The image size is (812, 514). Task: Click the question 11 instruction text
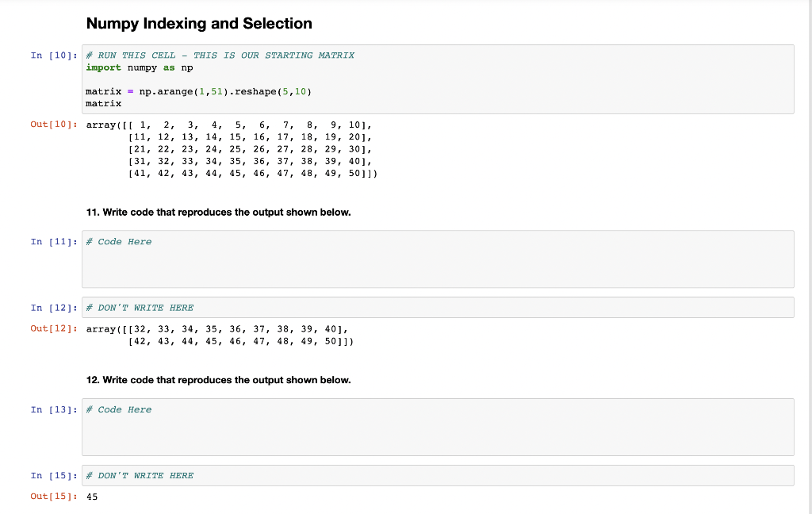[218, 213]
